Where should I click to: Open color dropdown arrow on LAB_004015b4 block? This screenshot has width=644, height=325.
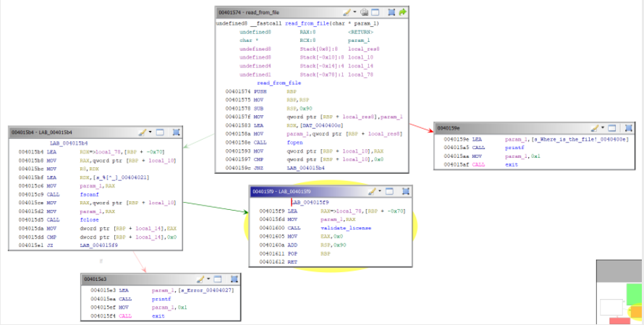tap(150, 132)
